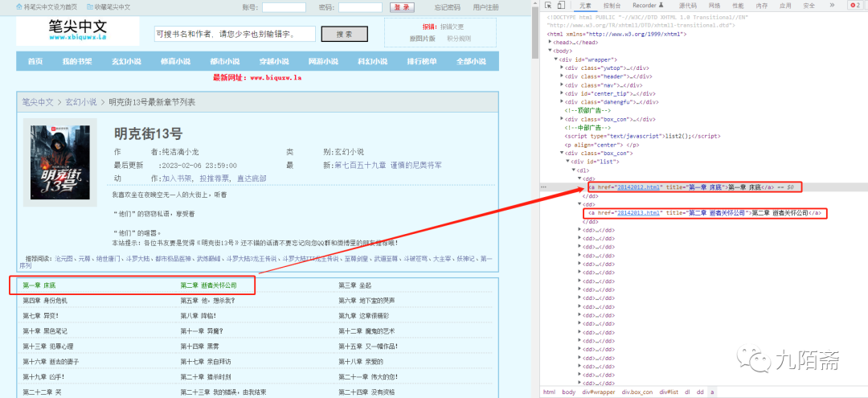The image size is (868, 398).
Task: Click the bookmark icon beside 收藏笔尖中文
Action: click(90, 7)
